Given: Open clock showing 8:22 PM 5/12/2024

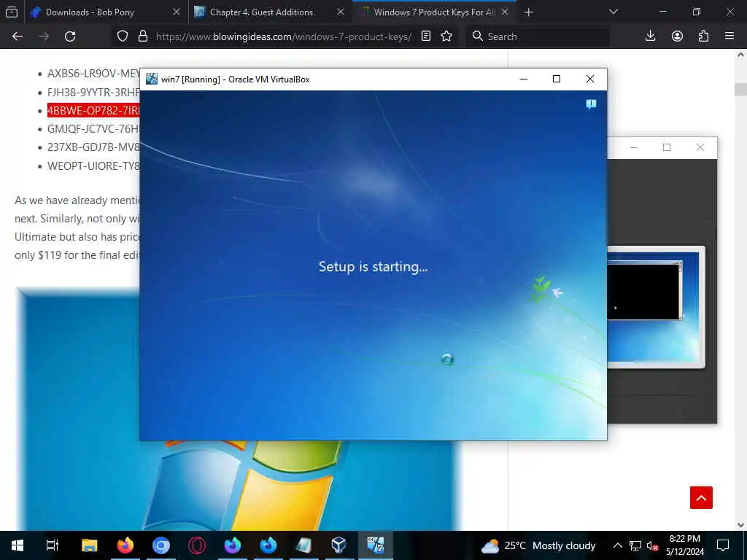Looking at the screenshot, I should click(684, 545).
